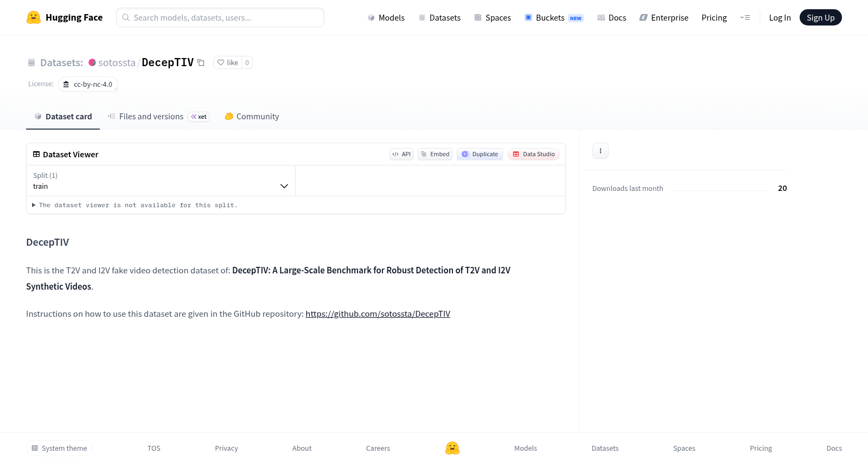868x467 pixels.
Task: Open the three-dot options menu
Action: click(x=601, y=151)
